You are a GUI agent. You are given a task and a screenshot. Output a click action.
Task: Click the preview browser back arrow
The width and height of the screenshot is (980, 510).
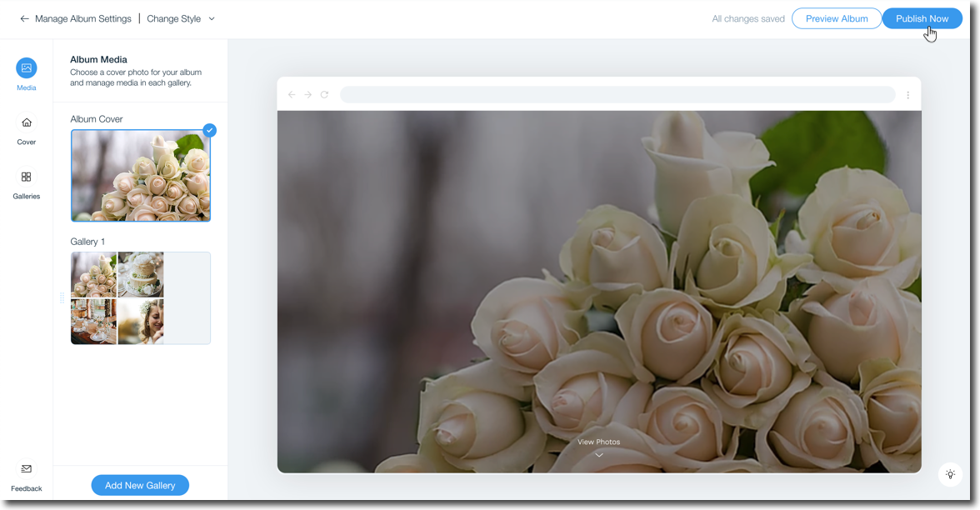292,95
